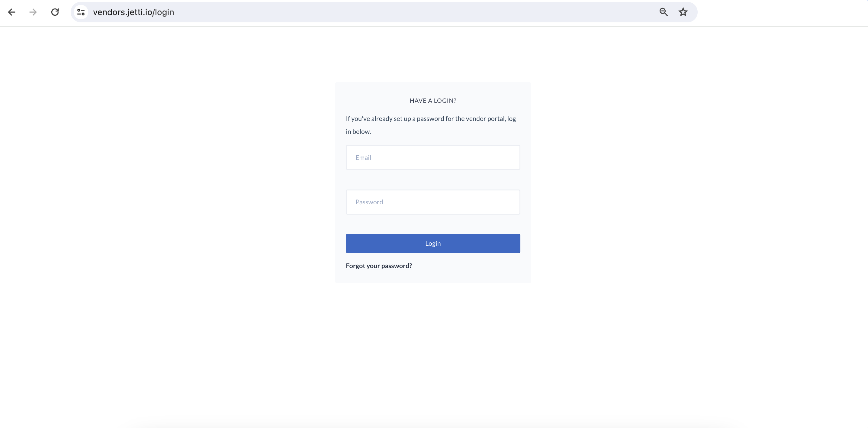Focus the Email input field
Screen dimensions: 868x428
click(x=433, y=157)
